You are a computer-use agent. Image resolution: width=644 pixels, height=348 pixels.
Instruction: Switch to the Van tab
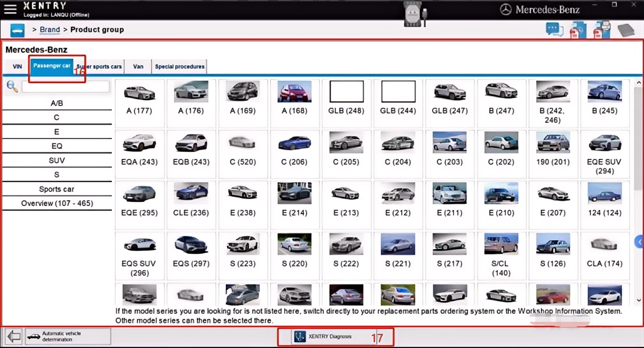pos(138,67)
